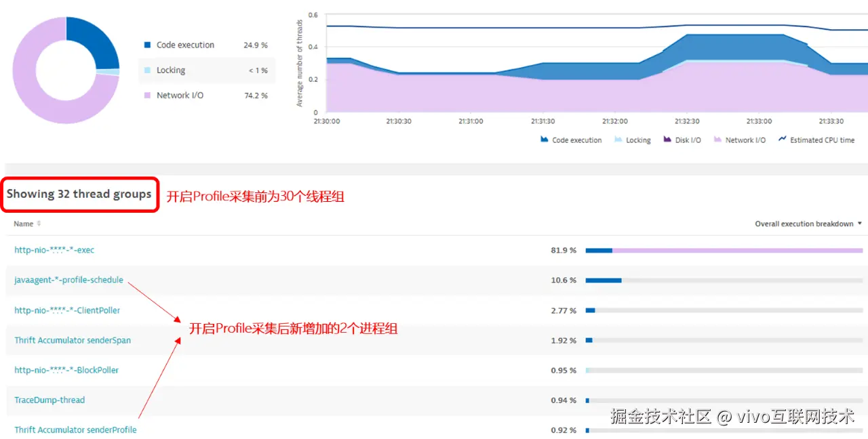Click the 21:30:00 time axis label
This screenshot has width=868, height=439.
pyautogui.click(x=327, y=121)
